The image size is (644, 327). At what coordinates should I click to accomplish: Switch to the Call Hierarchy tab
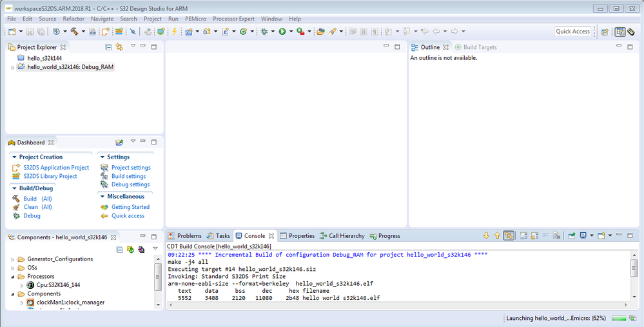tap(342, 236)
